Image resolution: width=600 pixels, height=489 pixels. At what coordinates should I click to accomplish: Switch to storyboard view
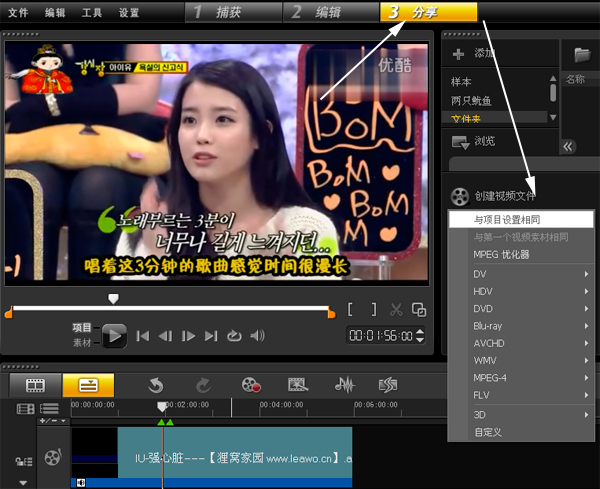click(x=37, y=385)
